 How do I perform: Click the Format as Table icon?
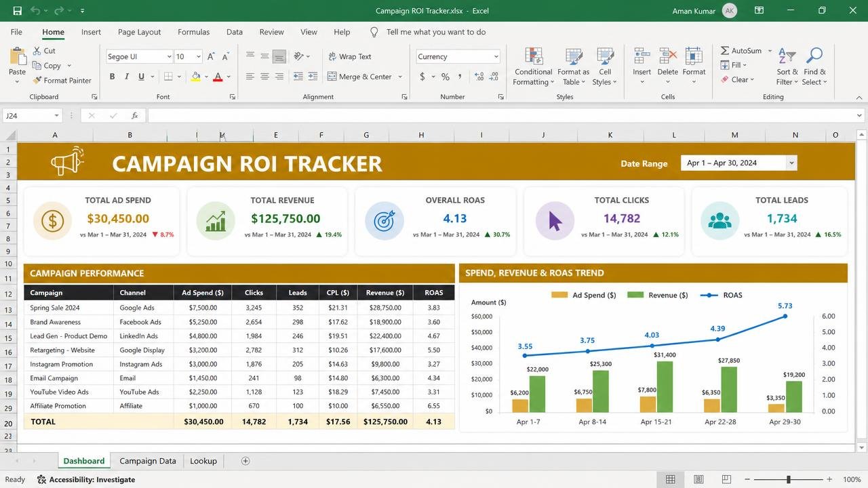[x=574, y=57]
